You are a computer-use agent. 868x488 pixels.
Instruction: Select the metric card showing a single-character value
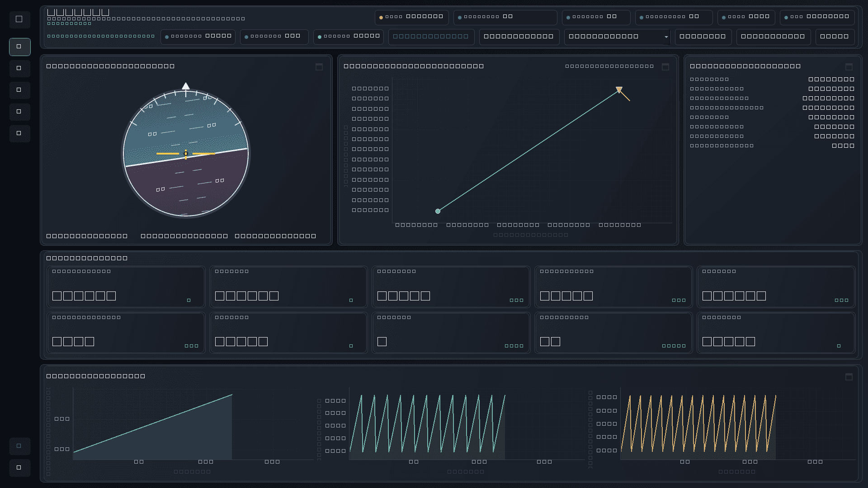point(451,333)
